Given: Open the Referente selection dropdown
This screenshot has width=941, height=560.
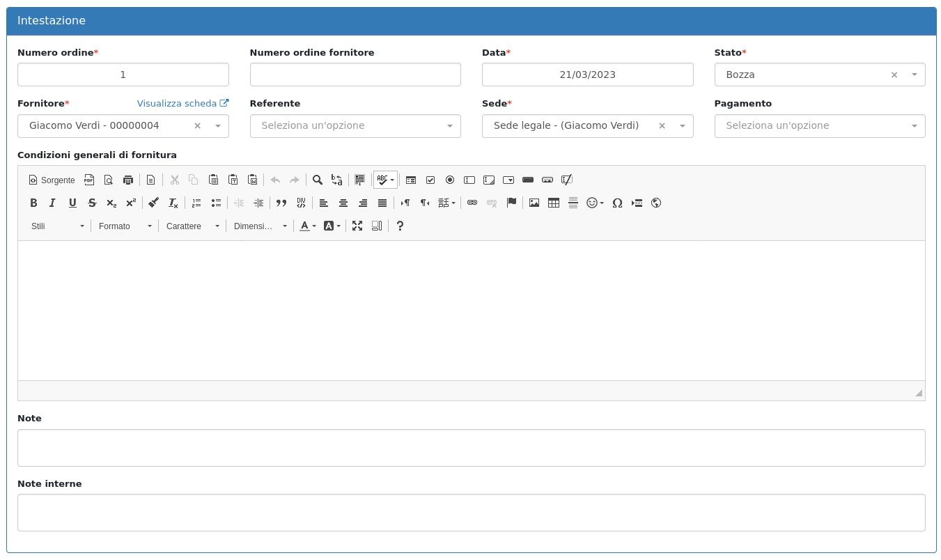Looking at the screenshot, I should click(x=355, y=126).
